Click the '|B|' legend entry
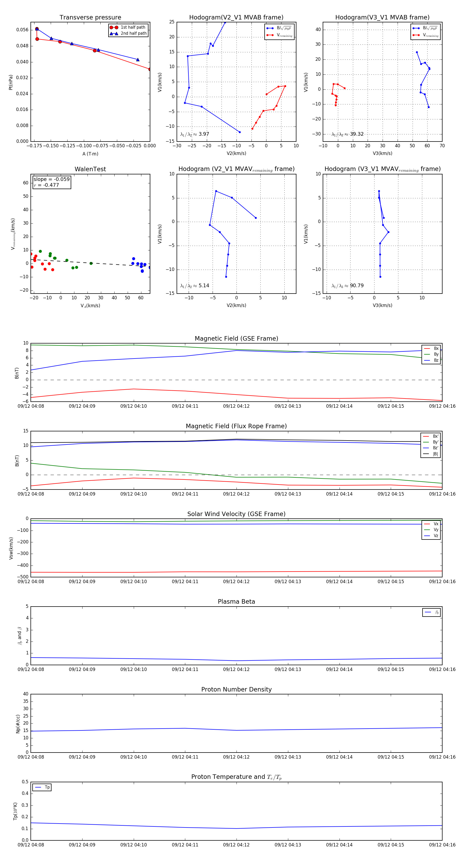Viewport: 473px width, 868px height. pyautogui.click(x=431, y=454)
